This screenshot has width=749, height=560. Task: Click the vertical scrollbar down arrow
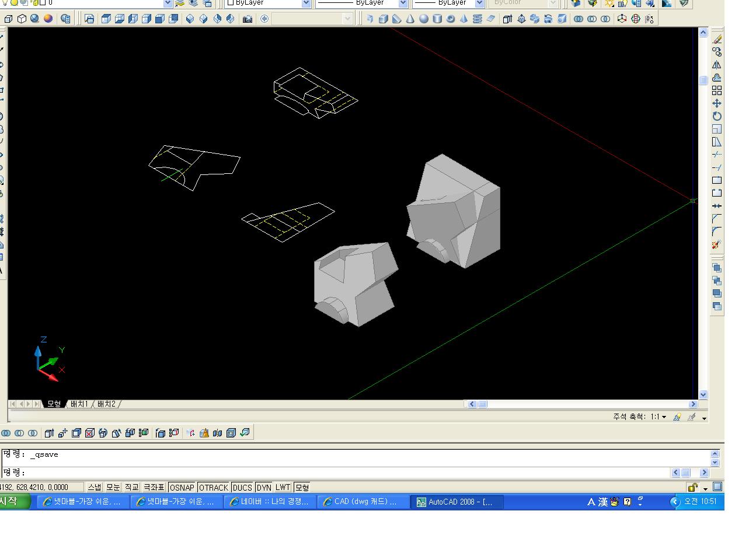pyautogui.click(x=703, y=394)
